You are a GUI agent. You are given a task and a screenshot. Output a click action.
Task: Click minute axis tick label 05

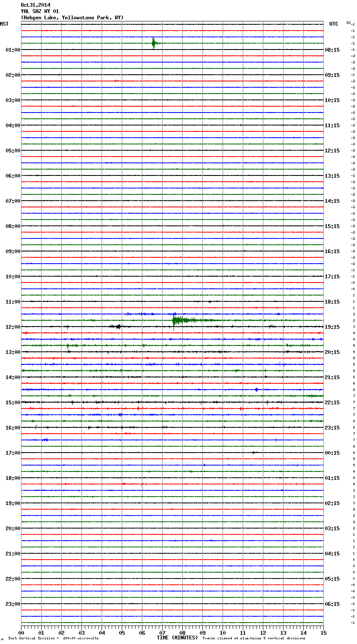click(122, 632)
